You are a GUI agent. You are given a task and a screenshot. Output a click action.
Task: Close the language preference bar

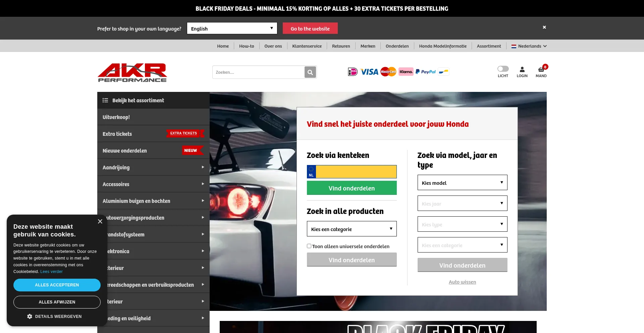(544, 27)
